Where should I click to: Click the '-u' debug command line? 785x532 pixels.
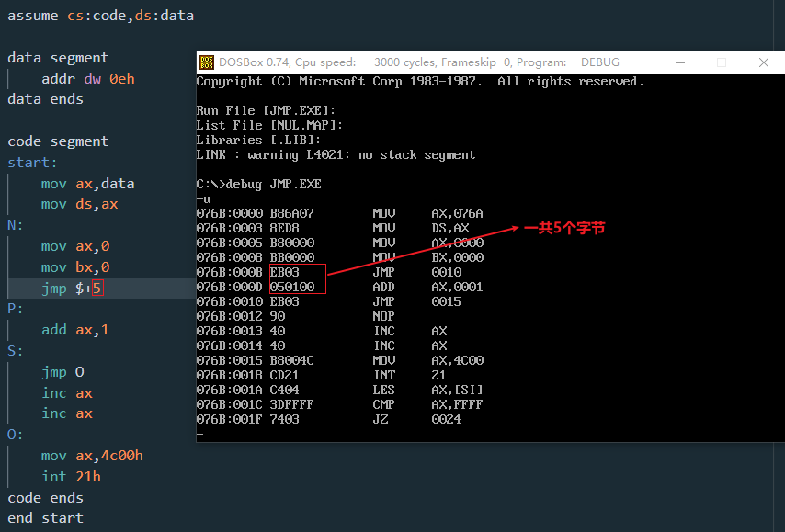pos(203,198)
